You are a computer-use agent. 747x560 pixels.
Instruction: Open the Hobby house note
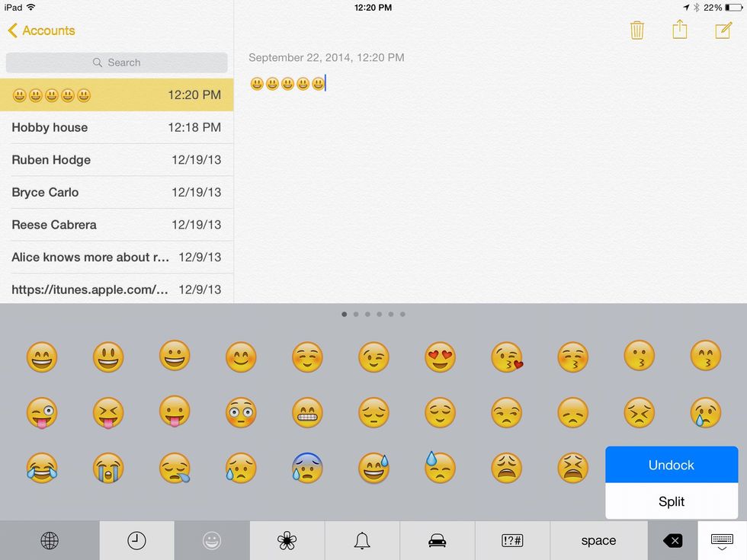pos(117,127)
